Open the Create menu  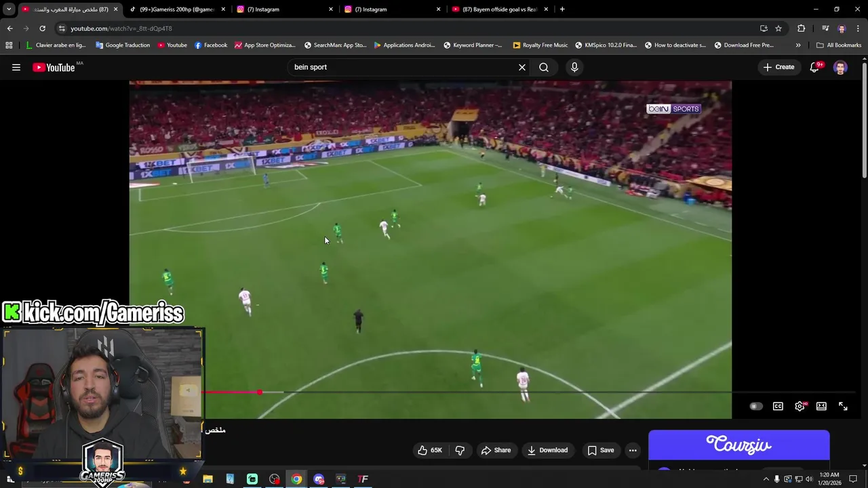click(778, 67)
